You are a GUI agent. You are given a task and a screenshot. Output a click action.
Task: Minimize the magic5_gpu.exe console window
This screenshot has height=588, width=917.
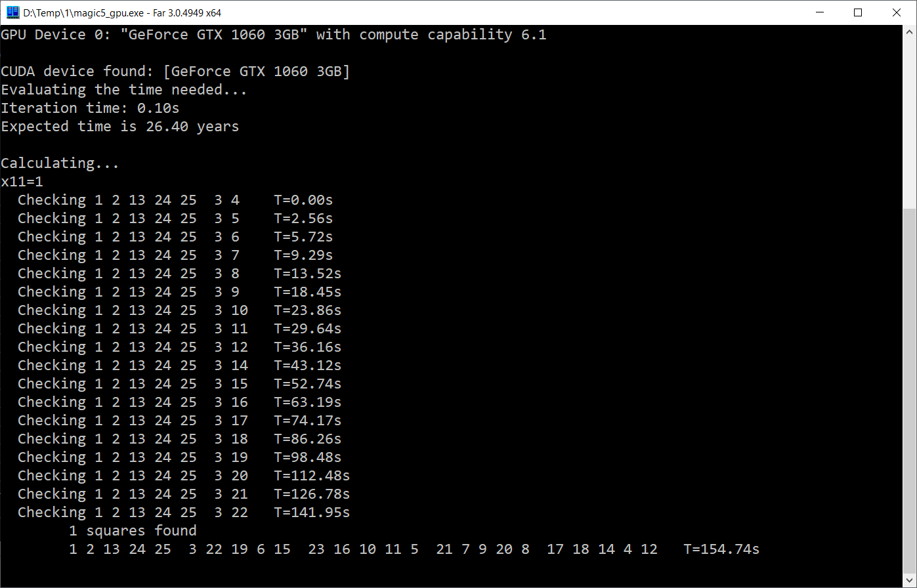coord(819,12)
